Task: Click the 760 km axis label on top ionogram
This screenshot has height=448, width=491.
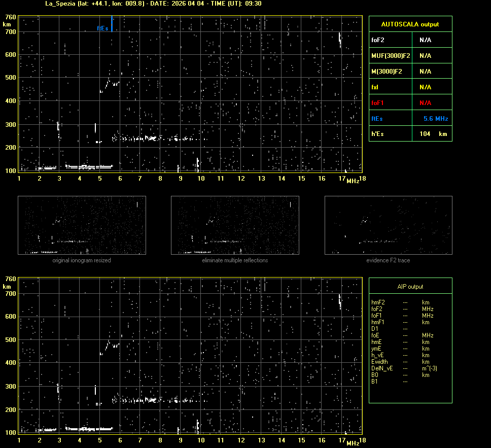Action: point(10,17)
